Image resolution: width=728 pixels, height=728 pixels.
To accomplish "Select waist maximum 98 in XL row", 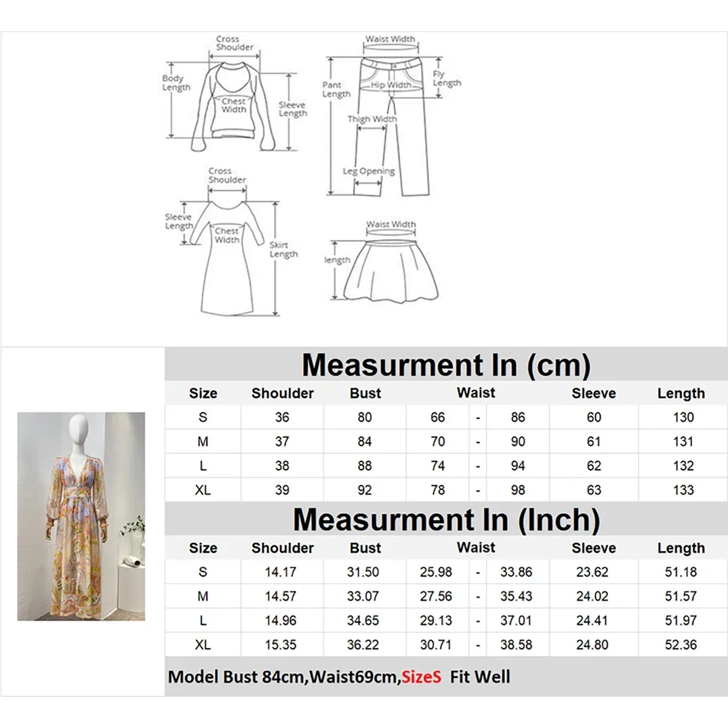I will coord(518,489).
